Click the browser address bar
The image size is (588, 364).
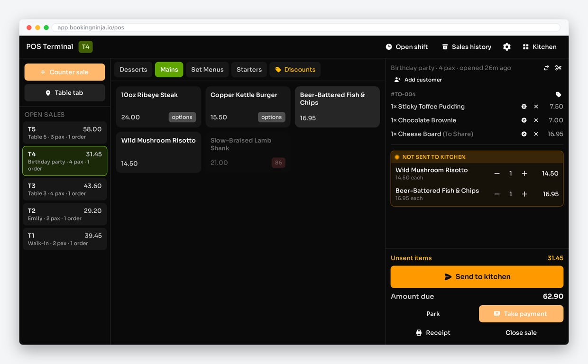(x=305, y=27)
